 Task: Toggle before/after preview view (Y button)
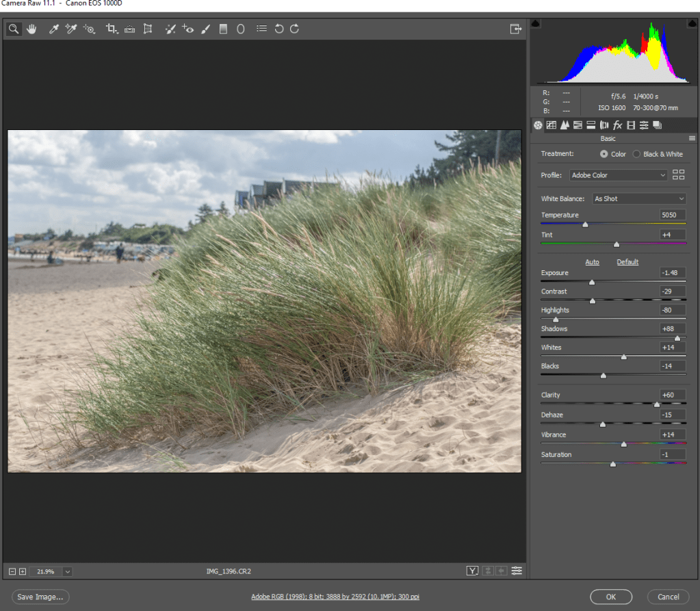click(472, 571)
